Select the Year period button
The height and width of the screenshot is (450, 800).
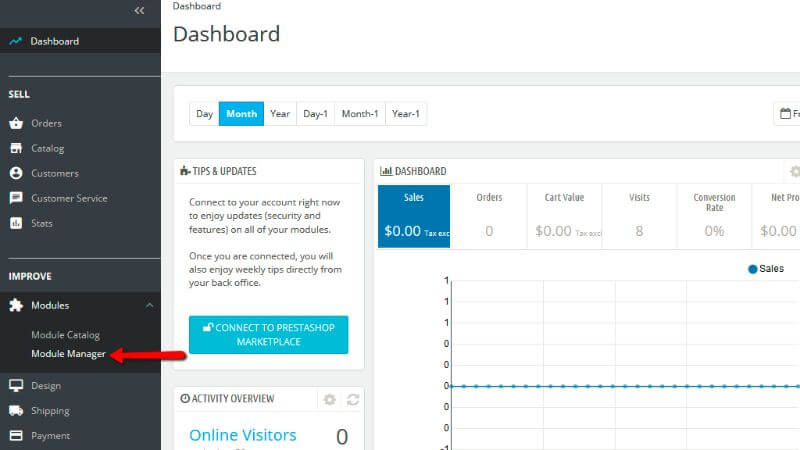(x=280, y=114)
